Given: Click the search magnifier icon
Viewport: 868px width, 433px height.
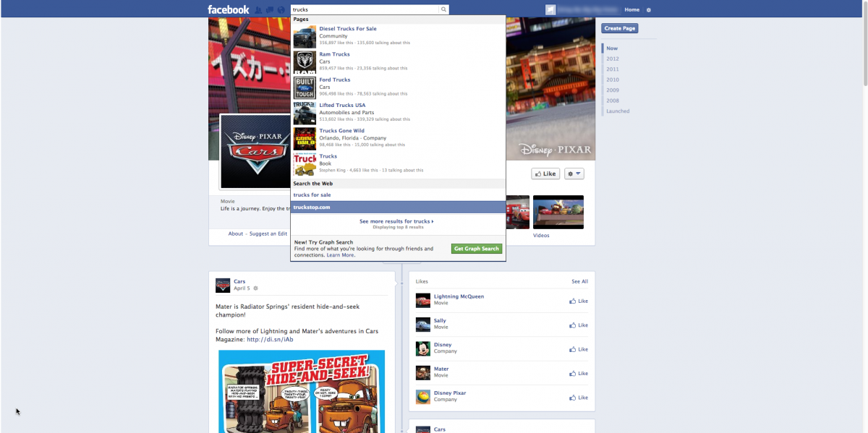Looking at the screenshot, I should point(443,10).
